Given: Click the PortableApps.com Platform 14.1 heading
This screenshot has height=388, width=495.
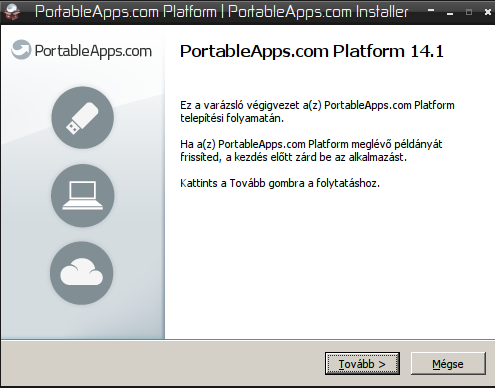Looking at the screenshot, I should pos(312,51).
